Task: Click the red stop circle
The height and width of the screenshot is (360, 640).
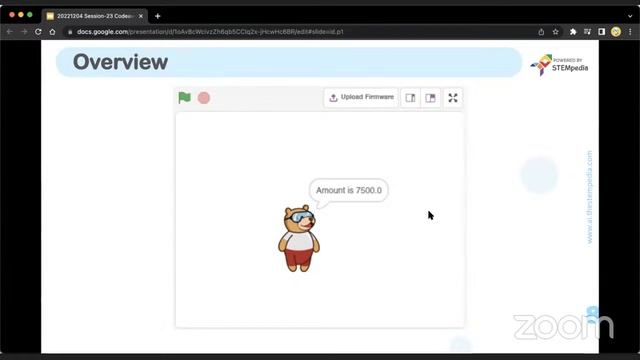Action: 204,98
